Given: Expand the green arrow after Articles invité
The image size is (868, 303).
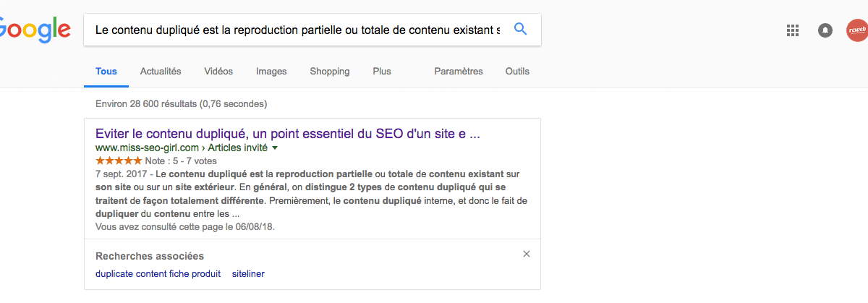Looking at the screenshot, I should [x=275, y=148].
